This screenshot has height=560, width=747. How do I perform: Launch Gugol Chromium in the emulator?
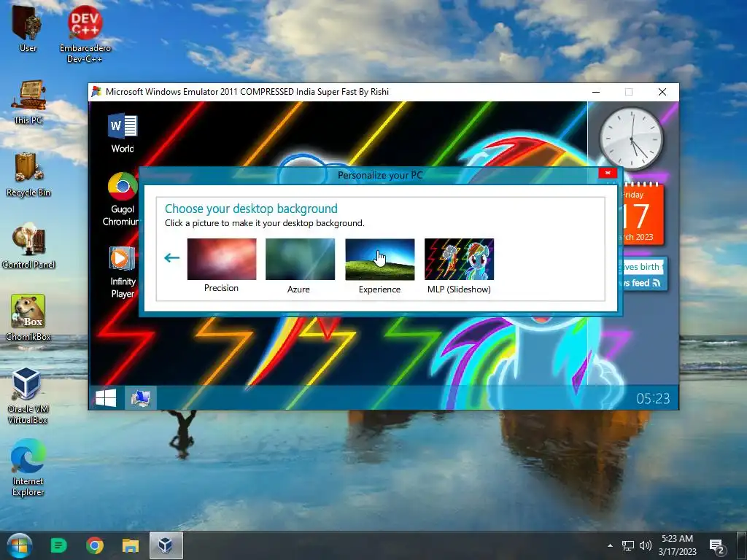click(122, 199)
